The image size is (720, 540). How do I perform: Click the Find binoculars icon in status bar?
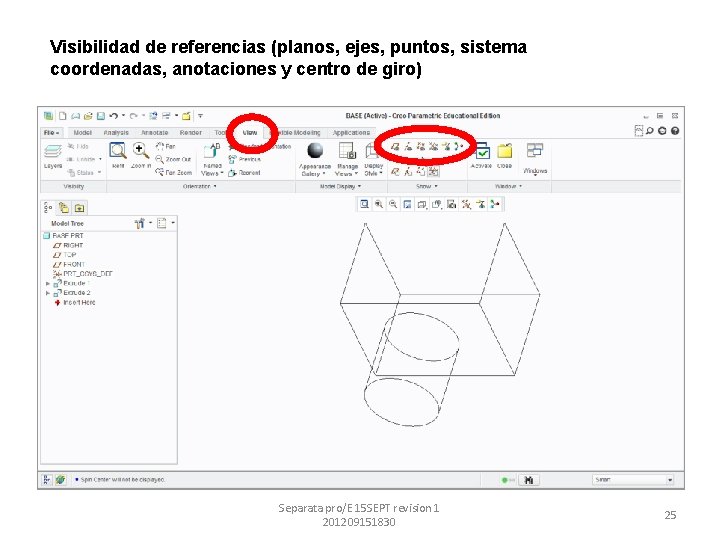pyautogui.click(x=529, y=480)
